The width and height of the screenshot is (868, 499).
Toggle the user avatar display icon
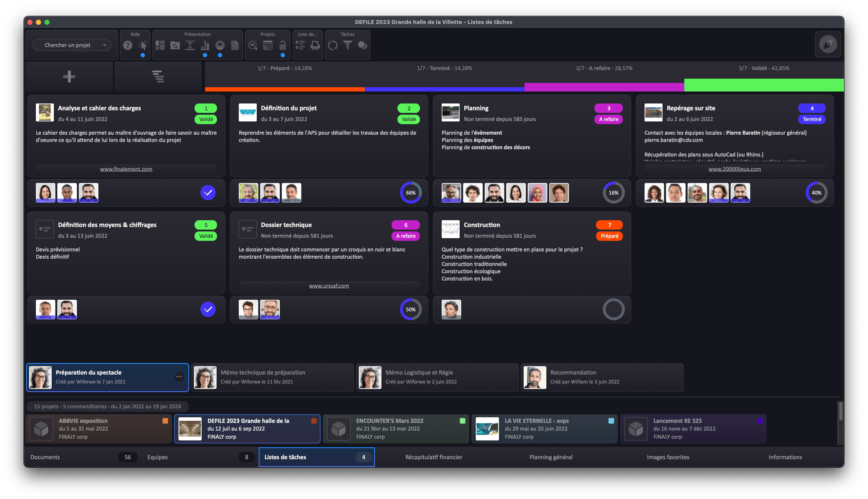[220, 45]
